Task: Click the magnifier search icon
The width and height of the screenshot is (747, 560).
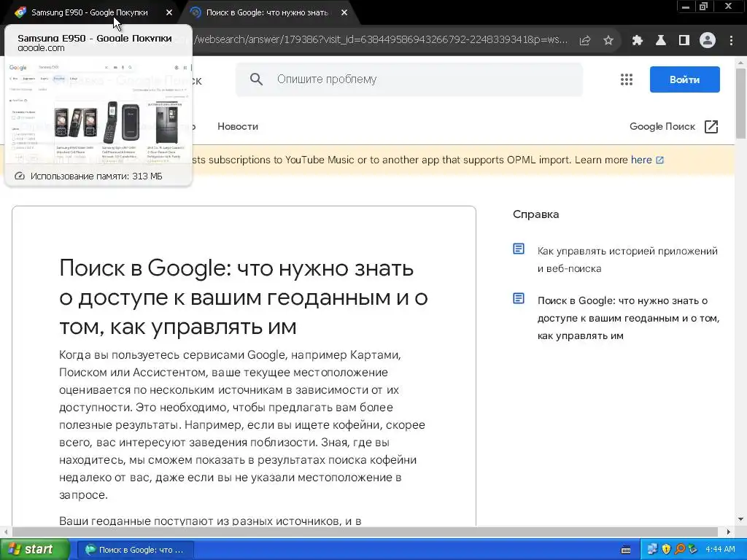Action: (256, 79)
